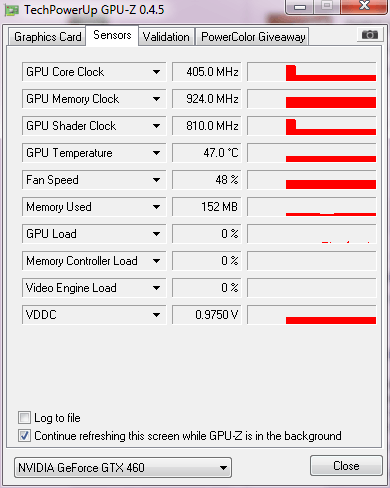
Task: Click the 47.0 °C temperature value field
Action: [206, 153]
